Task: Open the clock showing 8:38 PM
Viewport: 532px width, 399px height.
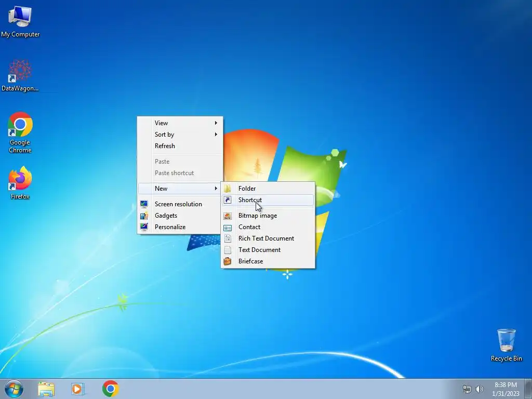Action: point(506,389)
